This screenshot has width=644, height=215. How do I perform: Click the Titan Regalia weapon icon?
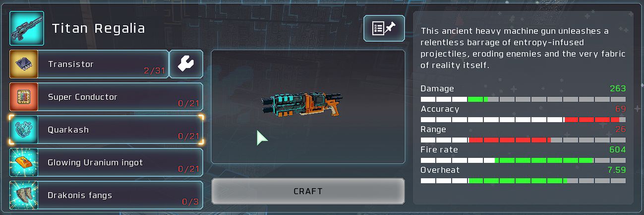point(27,28)
